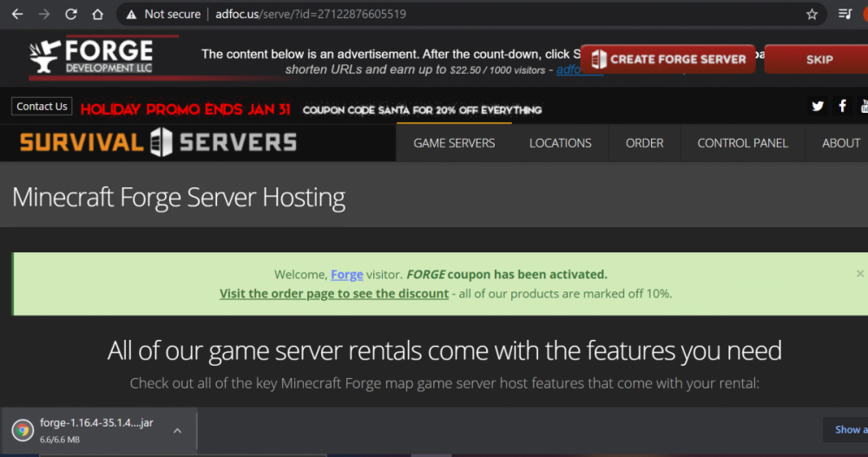Bookmark this page with the star
Image resolution: width=868 pixels, height=457 pixels.
(812, 15)
